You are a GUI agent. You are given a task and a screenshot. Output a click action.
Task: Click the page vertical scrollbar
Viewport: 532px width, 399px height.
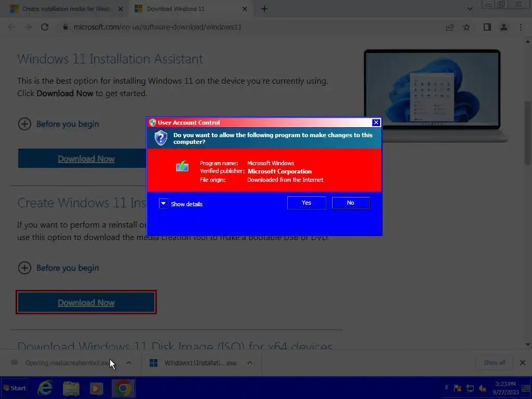pos(528,132)
